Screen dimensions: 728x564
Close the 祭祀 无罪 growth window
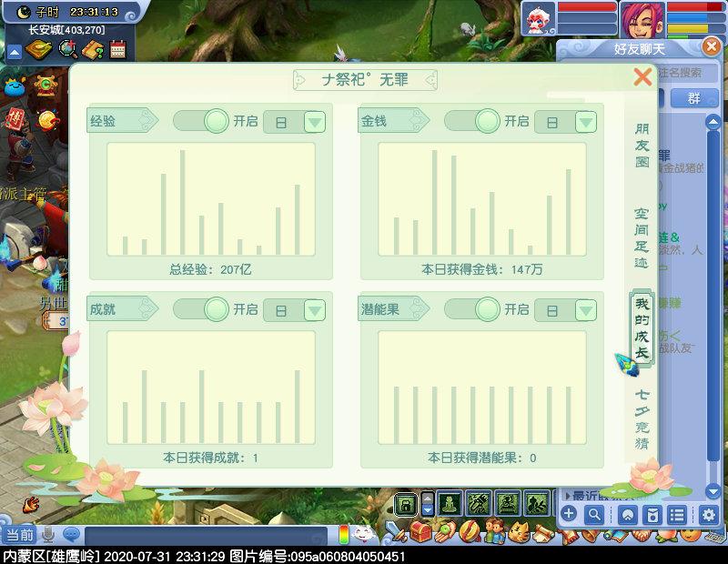pos(642,77)
